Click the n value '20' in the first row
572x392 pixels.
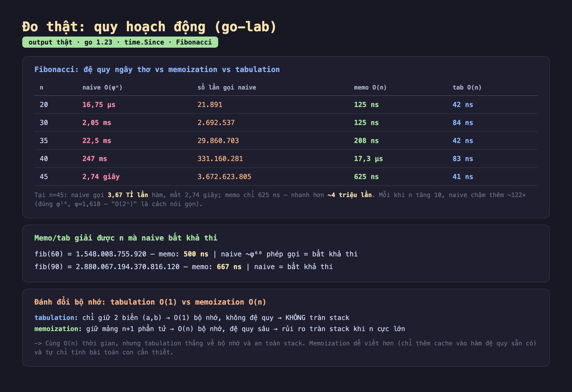pos(44,105)
